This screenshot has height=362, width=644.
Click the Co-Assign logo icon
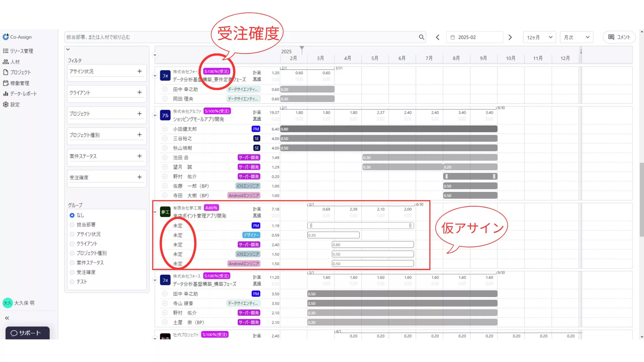tap(5, 37)
